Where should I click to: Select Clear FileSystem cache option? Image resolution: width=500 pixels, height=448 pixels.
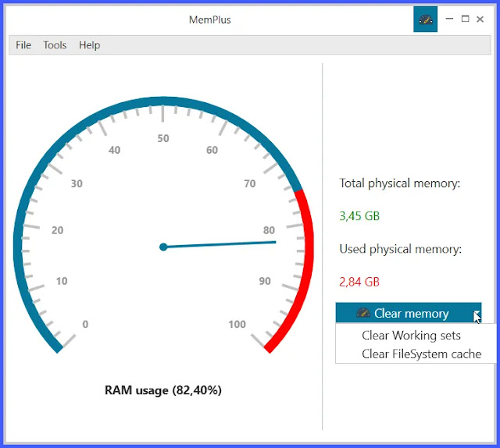click(421, 354)
